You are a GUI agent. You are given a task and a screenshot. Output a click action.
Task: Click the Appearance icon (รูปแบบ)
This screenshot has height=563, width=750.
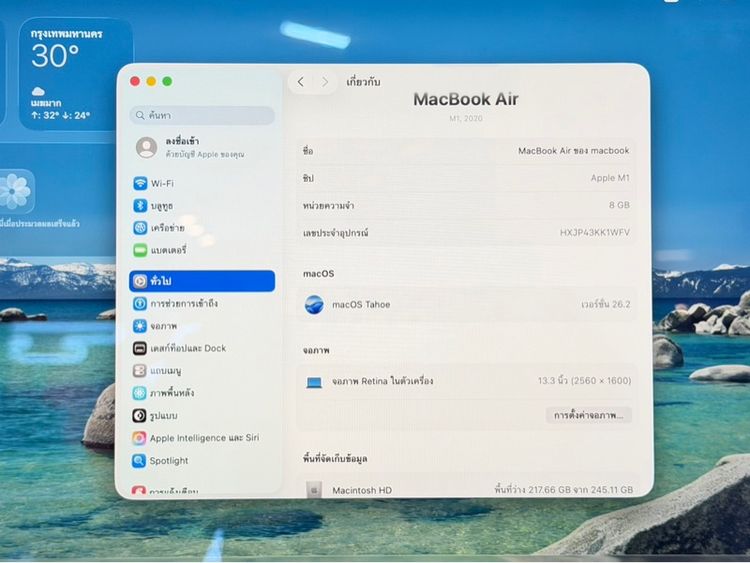(x=139, y=415)
